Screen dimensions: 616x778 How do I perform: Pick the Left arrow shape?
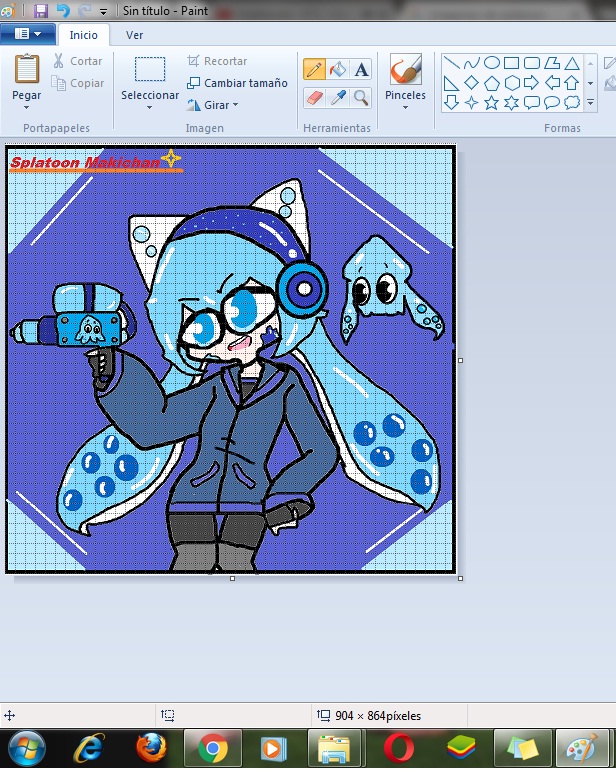pyautogui.click(x=552, y=83)
